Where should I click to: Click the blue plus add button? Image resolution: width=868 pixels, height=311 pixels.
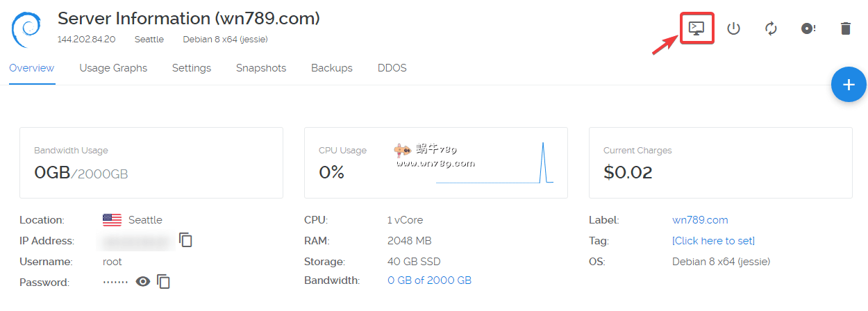tap(848, 85)
